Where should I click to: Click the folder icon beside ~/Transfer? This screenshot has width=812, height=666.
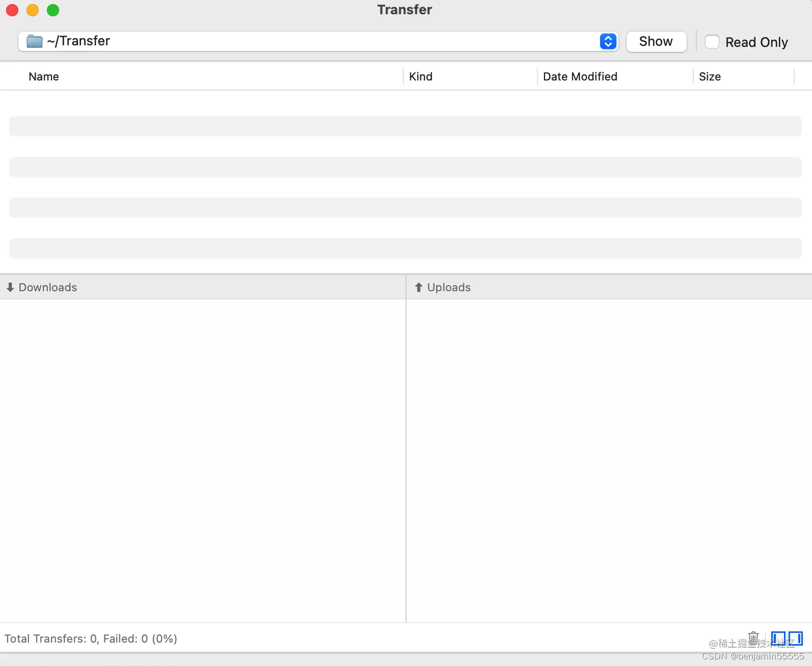[x=35, y=41]
